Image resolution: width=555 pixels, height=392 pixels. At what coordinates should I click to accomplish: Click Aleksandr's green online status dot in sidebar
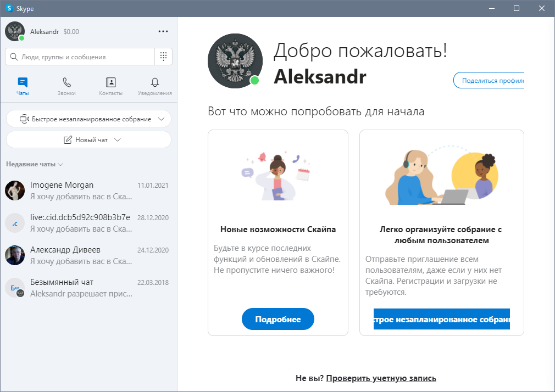point(21,38)
